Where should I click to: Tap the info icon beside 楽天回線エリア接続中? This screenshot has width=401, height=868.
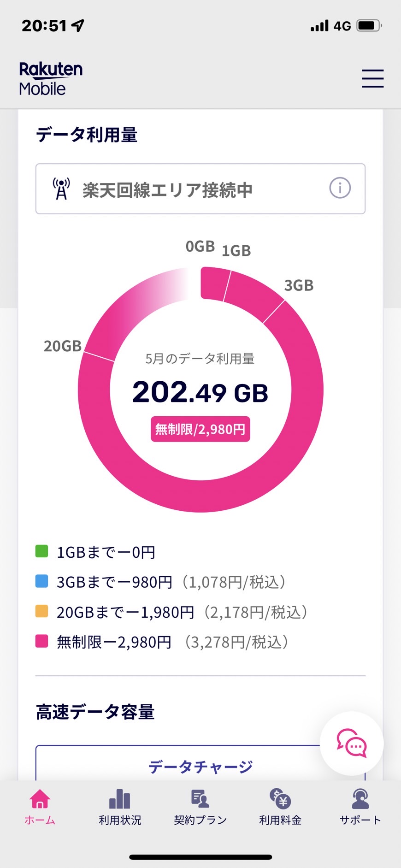point(340,188)
